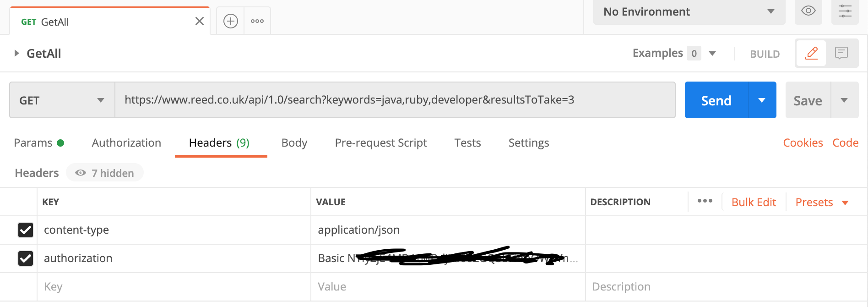Open the header columns three-dot menu
868x307 pixels.
click(x=705, y=201)
